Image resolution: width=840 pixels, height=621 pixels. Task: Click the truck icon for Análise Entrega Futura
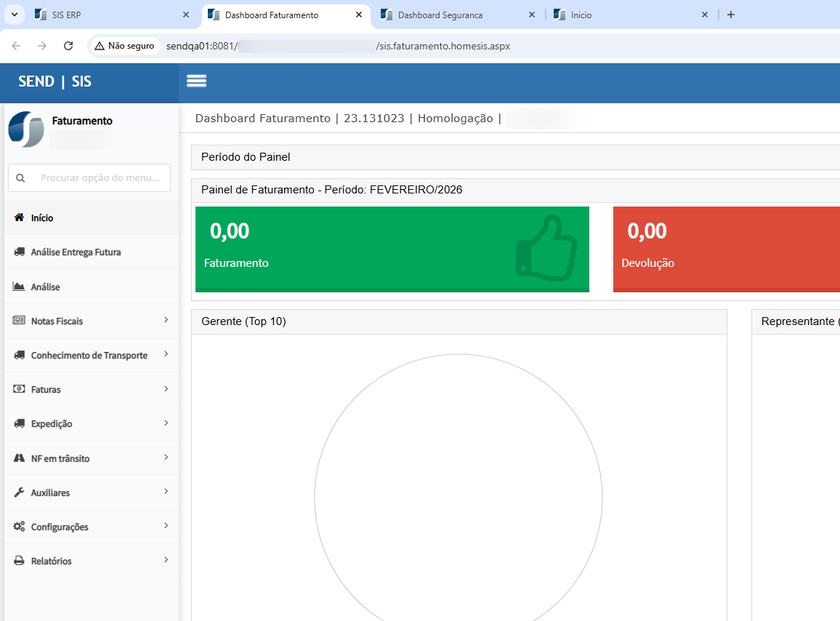pyautogui.click(x=19, y=252)
